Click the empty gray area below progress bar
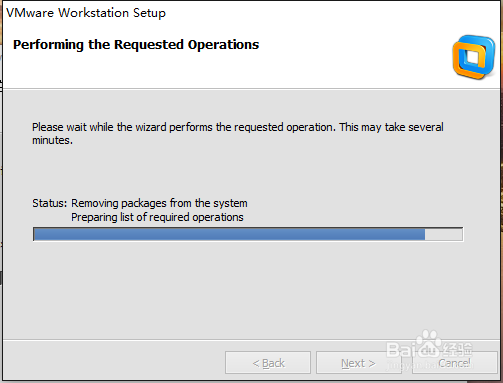Viewport: 503px width, 383px height. (248, 290)
